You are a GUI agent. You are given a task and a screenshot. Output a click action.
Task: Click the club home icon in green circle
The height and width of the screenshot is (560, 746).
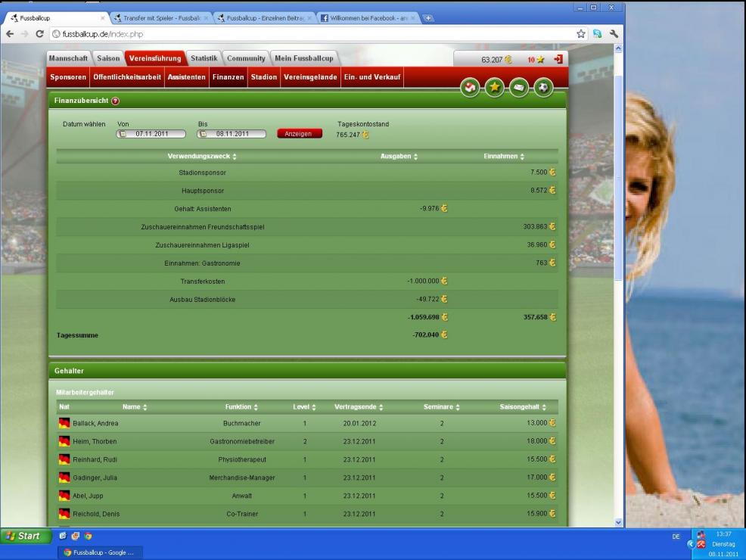point(471,88)
